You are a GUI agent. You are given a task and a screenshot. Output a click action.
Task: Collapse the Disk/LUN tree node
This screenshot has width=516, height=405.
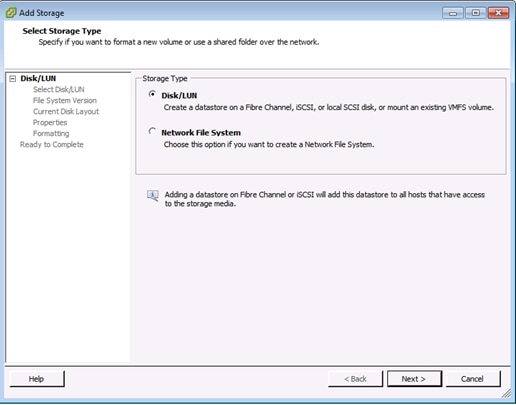tap(13, 79)
